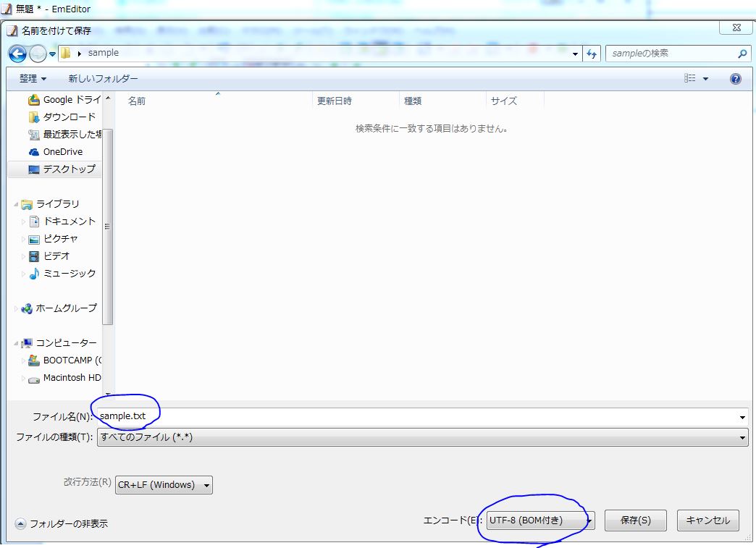Open the recent locations dropdown arrow

click(53, 54)
